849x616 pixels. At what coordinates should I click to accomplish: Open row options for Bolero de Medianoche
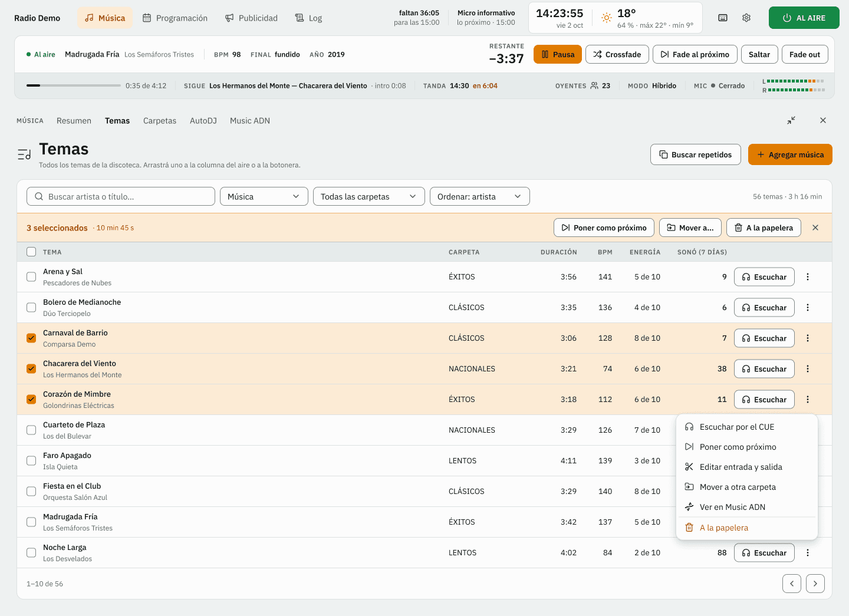pyautogui.click(x=808, y=308)
